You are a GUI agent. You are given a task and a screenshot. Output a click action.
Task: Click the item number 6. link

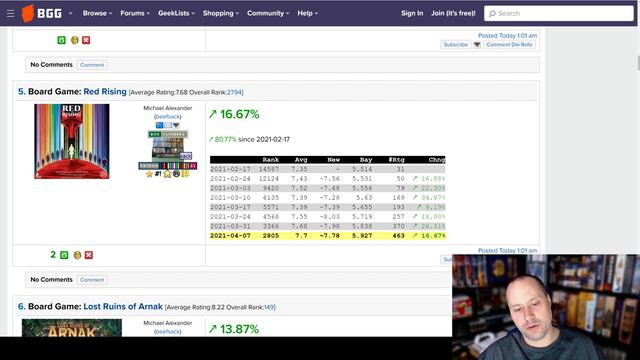pos(21,307)
